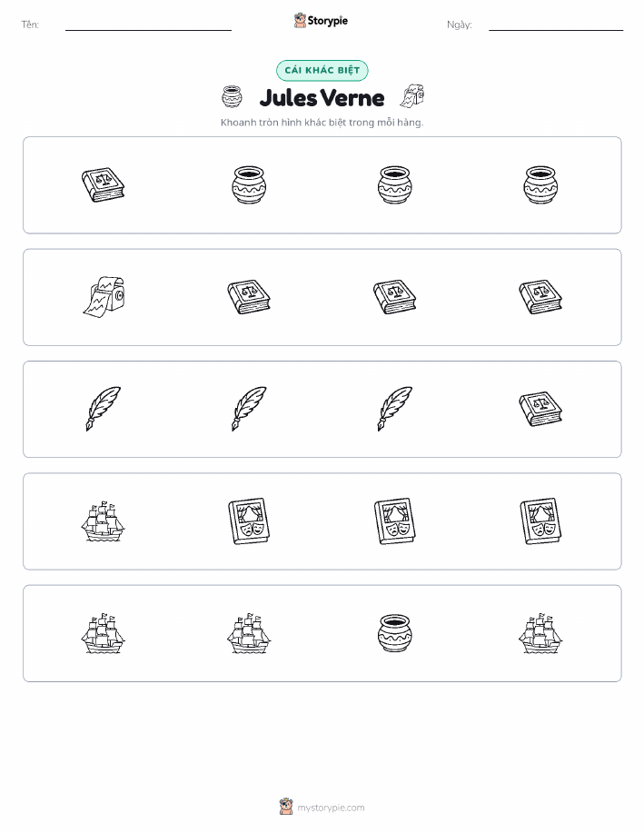Viewport: 644px width, 833px height.
Task: Click the middle clay pot in the first row
Action: [395, 185]
